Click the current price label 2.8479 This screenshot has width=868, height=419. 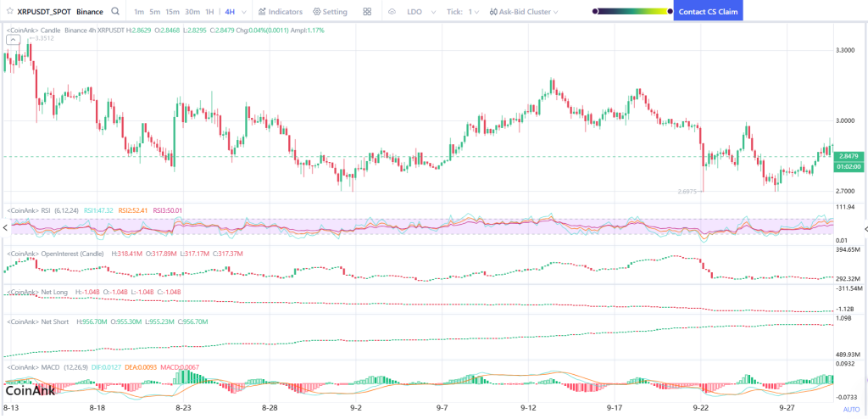849,156
